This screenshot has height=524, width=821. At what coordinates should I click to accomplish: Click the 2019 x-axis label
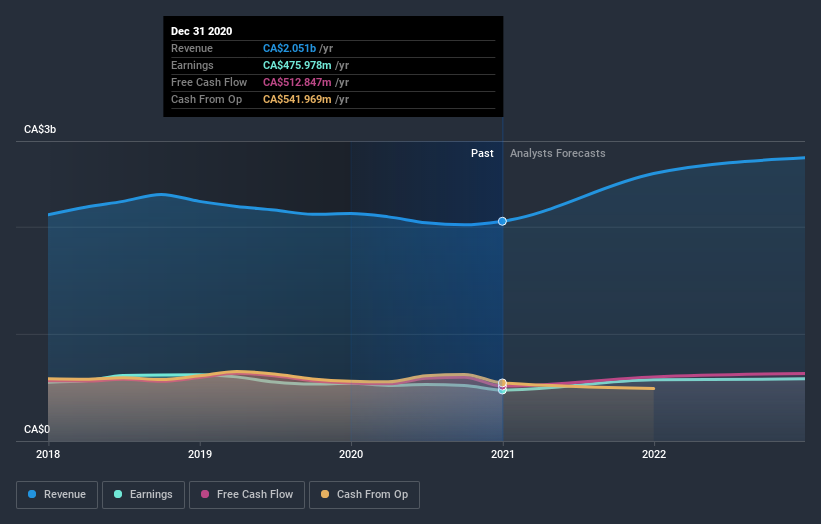tap(200, 454)
